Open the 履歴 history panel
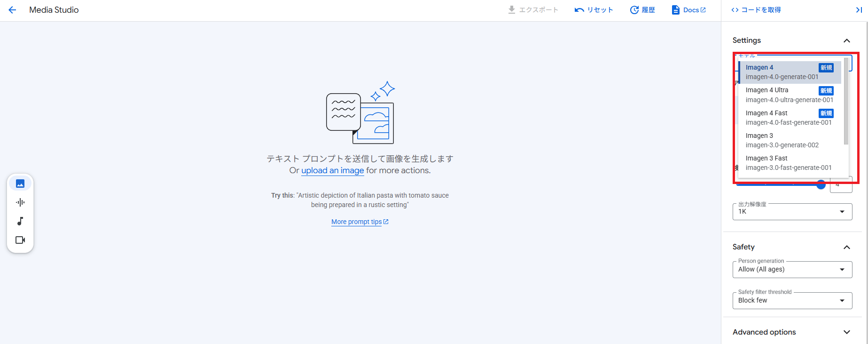 point(642,10)
